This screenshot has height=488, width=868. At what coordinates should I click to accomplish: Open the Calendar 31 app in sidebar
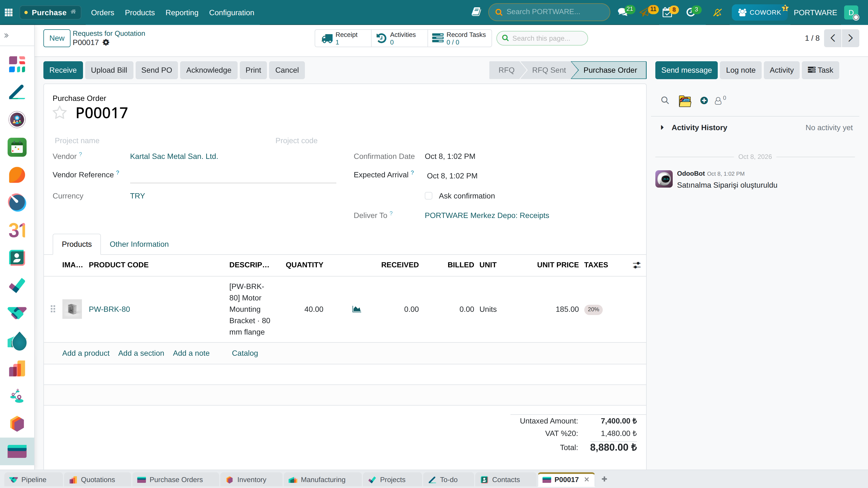(x=17, y=230)
